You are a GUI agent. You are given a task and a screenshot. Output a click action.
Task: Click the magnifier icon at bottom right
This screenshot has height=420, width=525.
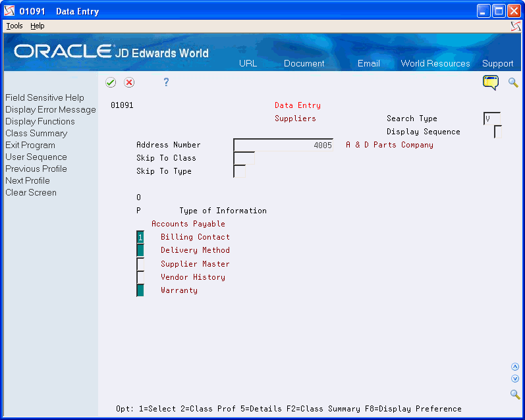pyautogui.click(x=515, y=394)
